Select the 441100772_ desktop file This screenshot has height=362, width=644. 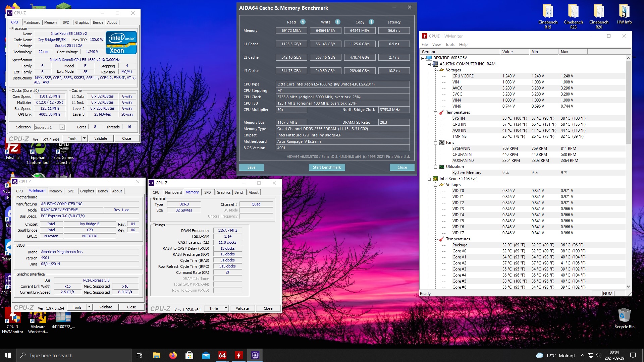pos(63,320)
